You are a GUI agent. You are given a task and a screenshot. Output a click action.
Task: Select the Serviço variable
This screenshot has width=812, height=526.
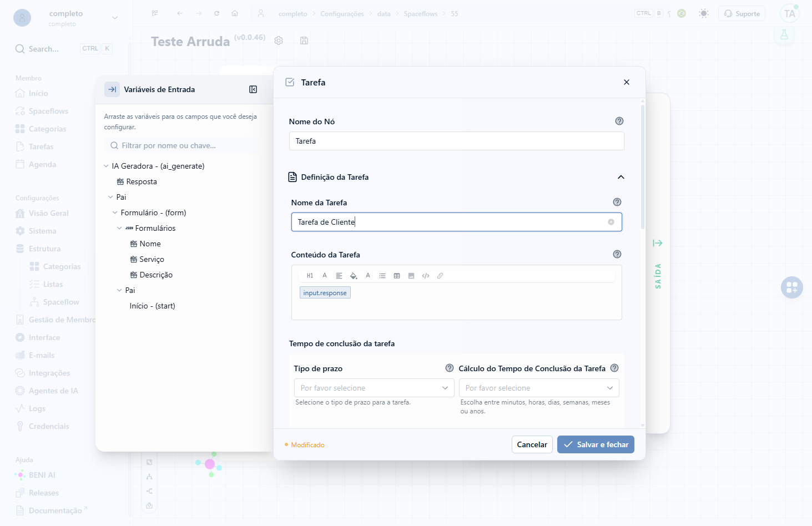coord(147,259)
